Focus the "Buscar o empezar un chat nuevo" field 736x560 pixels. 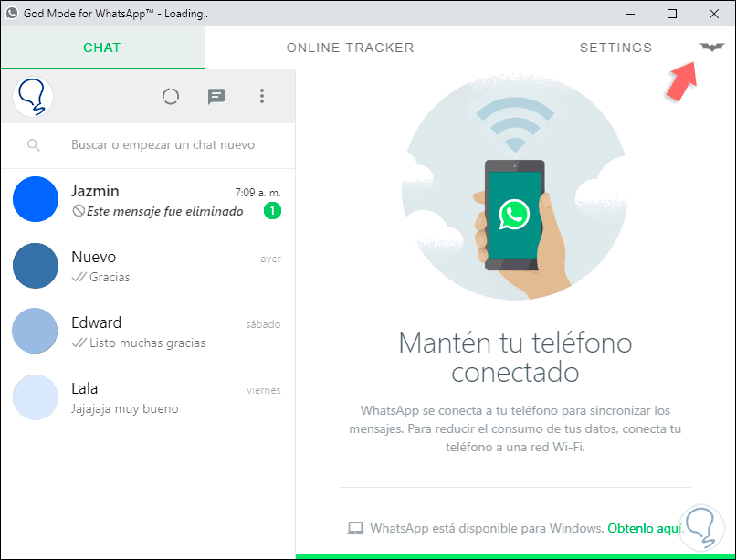(163, 145)
